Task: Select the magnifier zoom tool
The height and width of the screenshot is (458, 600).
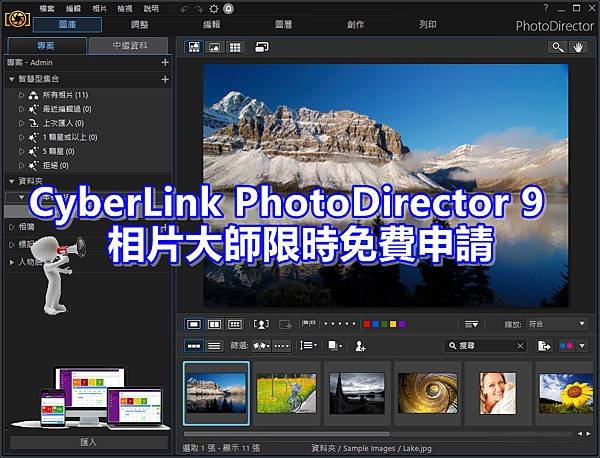Action: coord(558,47)
